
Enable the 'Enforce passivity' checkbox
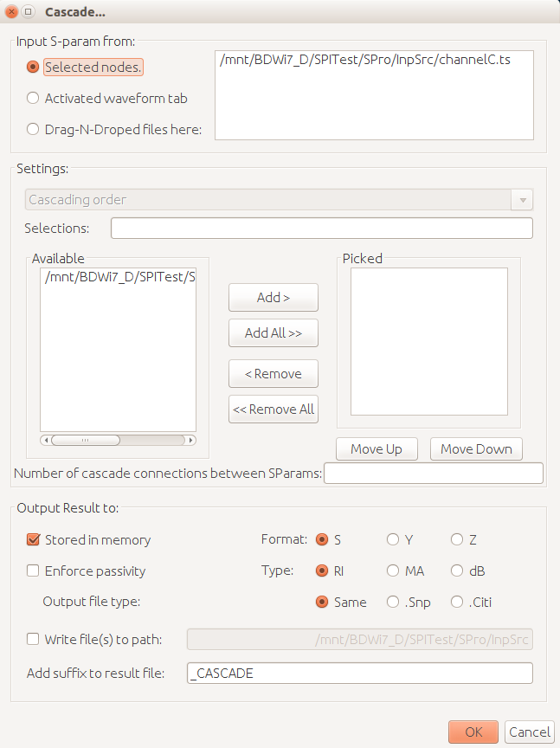pos(34,571)
